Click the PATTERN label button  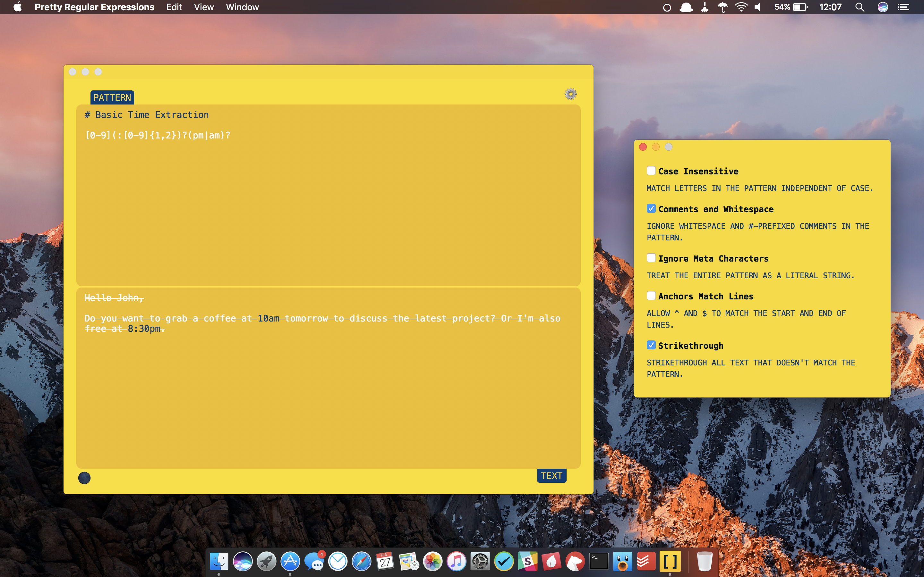[x=112, y=97]
